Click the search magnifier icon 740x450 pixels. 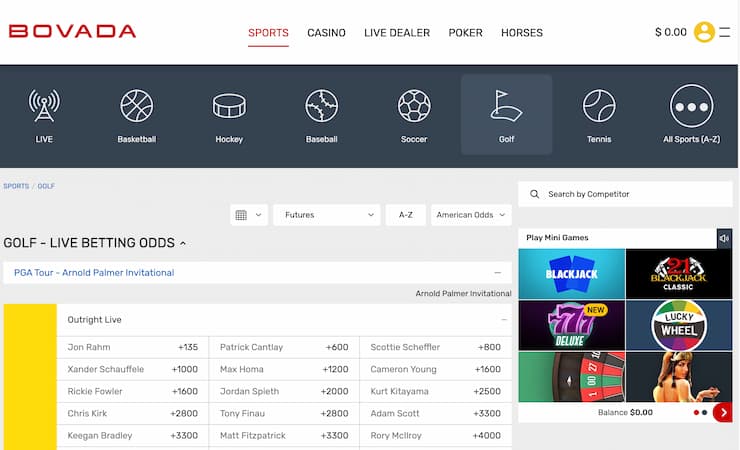point(534,194)
